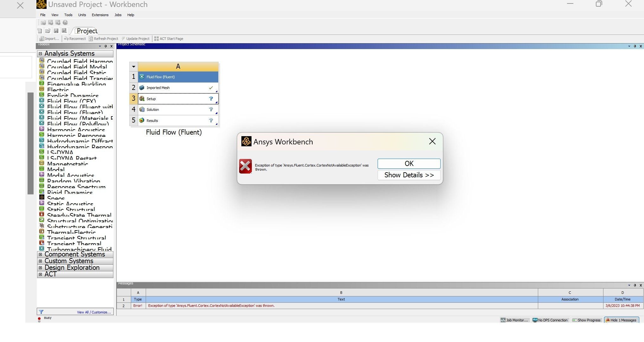Click the New project icon
Screen dimensions: 644x342
click(x=40, y=31)
